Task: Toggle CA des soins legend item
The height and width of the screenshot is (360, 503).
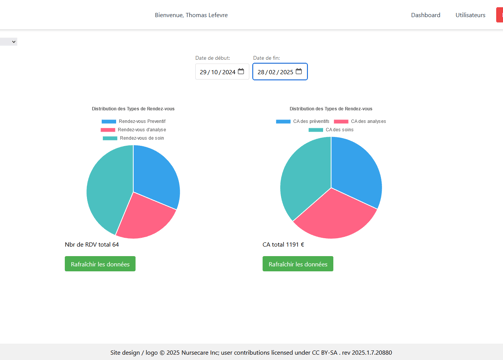Action: (x=331, y=130)
